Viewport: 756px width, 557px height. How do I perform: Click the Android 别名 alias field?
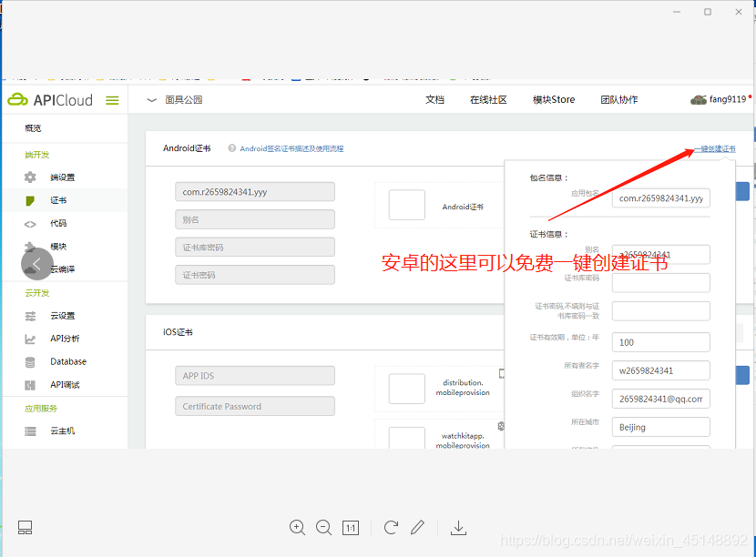point(255,219)
